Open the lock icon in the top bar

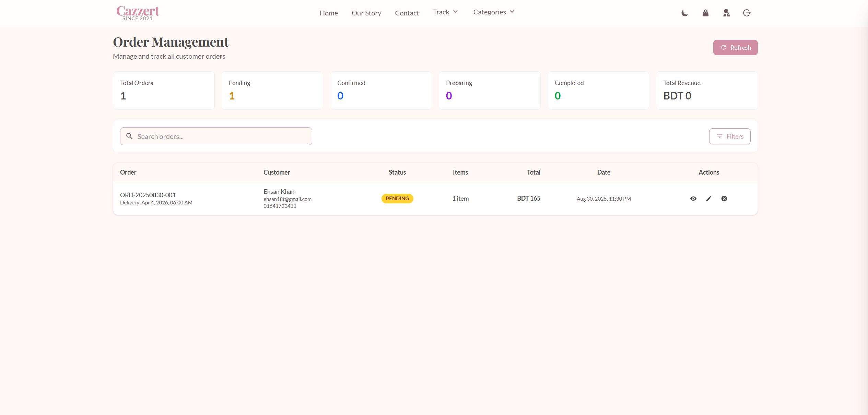pyautogui.click(x=705, y=13)
